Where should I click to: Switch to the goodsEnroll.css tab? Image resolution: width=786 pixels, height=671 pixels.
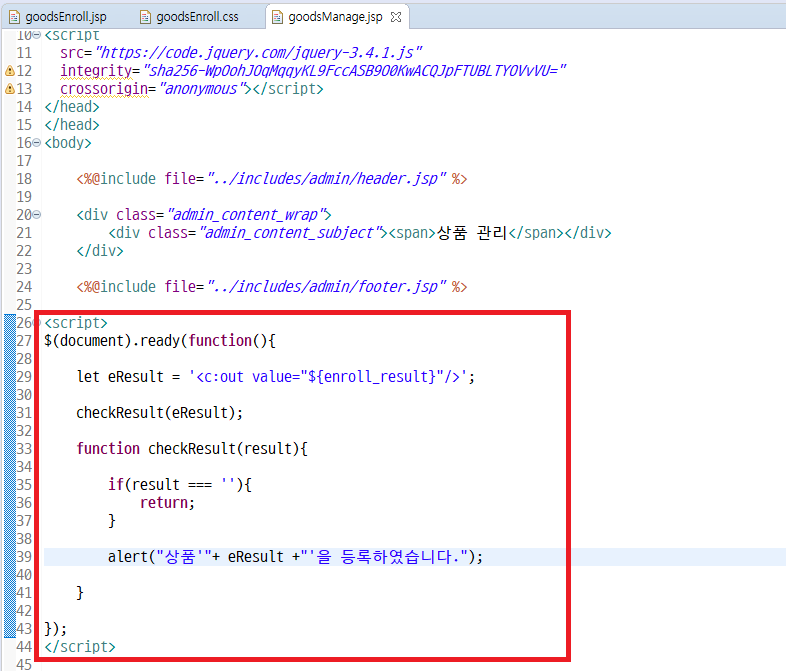pyautogui.click(x=189, y=17)
